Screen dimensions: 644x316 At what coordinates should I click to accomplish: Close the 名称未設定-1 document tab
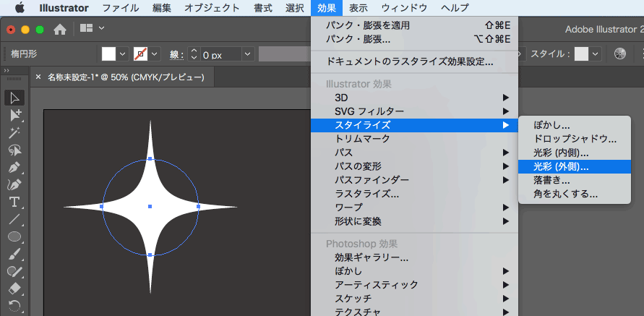(x=38, y=77)
